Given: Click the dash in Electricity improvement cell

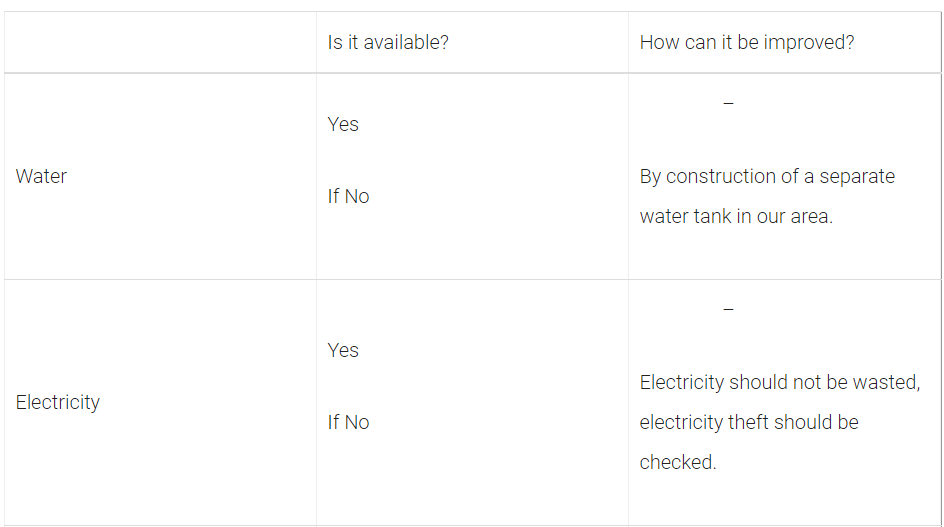Looking at the screenshot, I should tap(728, 310).
